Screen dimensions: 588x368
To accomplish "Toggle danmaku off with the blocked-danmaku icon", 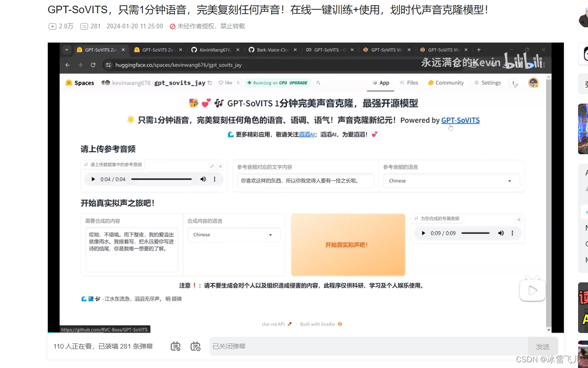I will 176,346.
